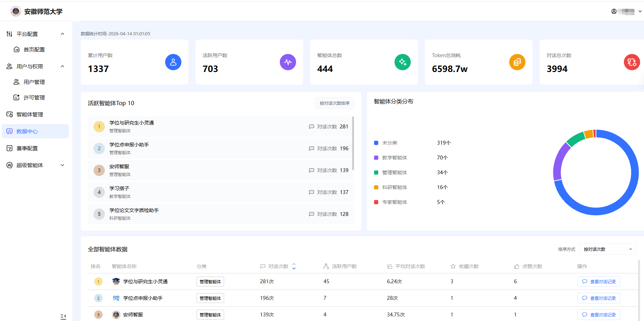
Task: Click the Anhui Normal University logo
Action: point(16,11)
